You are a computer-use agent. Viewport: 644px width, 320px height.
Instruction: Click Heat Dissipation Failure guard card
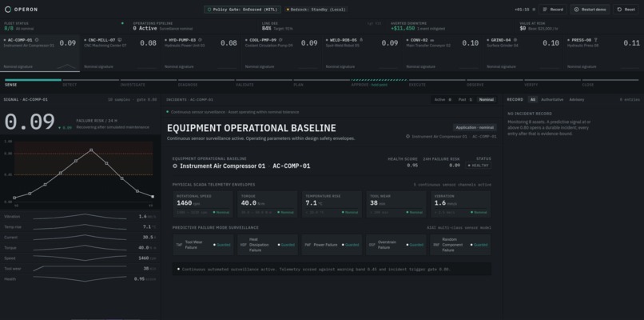pyautogui.click(x=268, y=245)
